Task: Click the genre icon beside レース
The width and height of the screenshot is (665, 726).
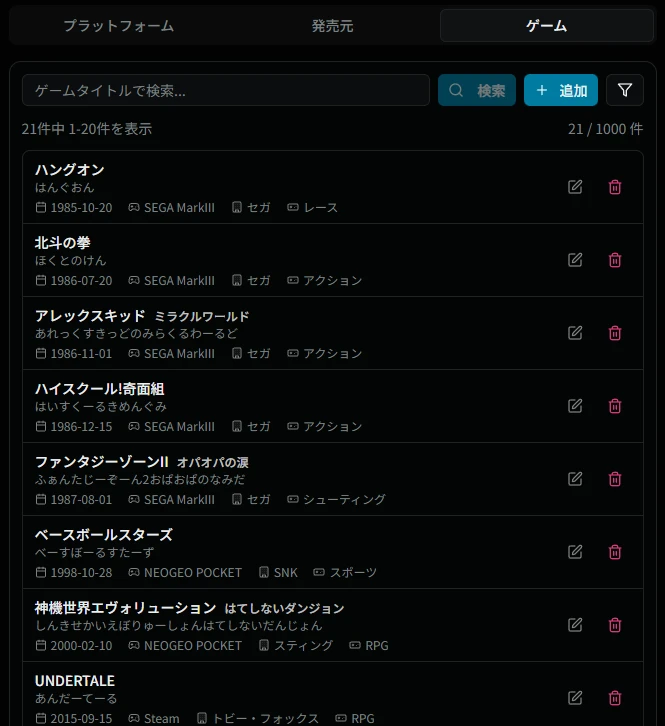Action: 293,207
